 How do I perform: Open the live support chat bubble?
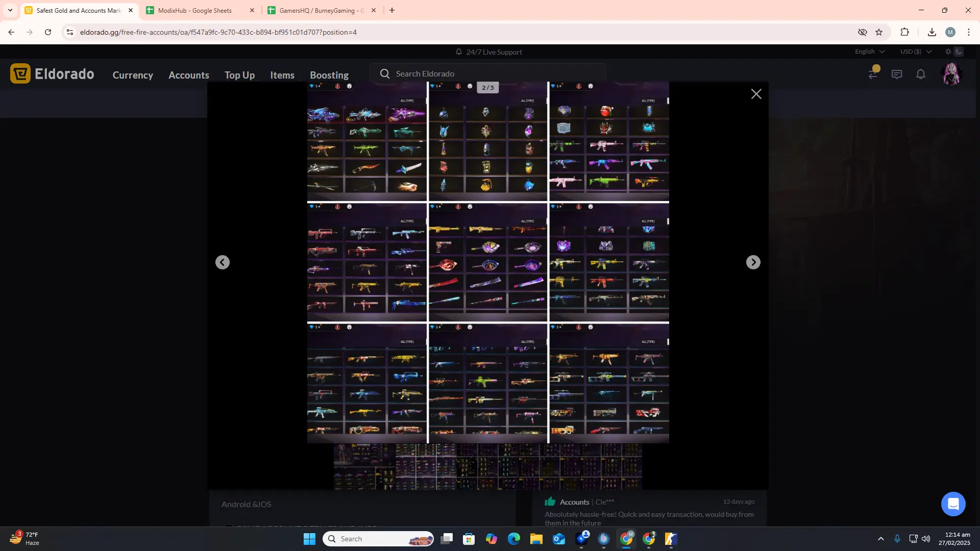[953, 504]
